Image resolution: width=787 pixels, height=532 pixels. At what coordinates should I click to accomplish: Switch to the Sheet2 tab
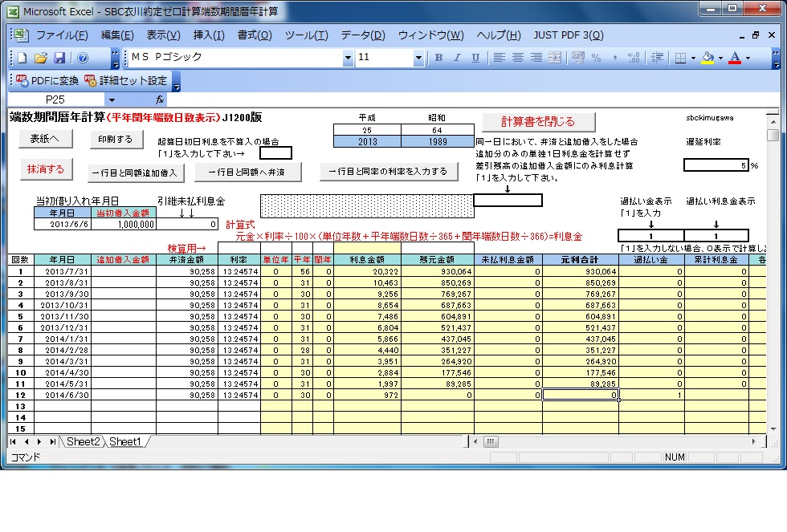pyautogui.click(x=83, y=442)
